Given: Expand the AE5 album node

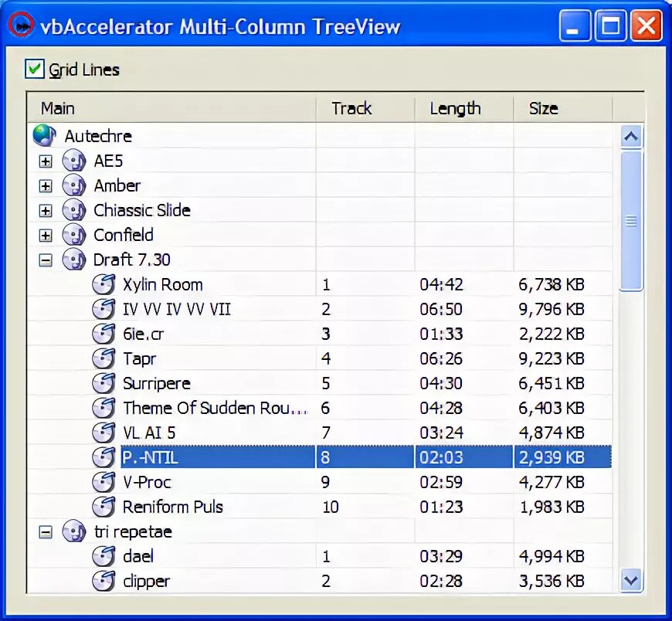Looking at the screenshot, I should coord(46,161).
